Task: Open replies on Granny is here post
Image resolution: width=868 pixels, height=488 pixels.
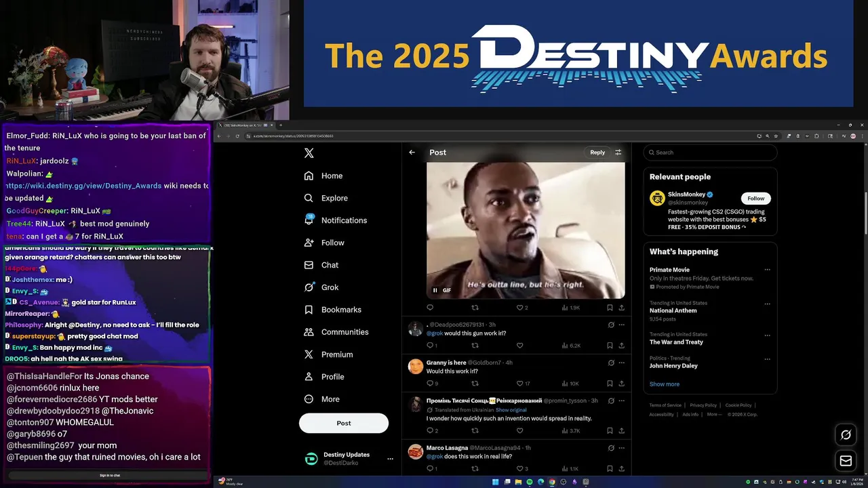Action: 432,384
